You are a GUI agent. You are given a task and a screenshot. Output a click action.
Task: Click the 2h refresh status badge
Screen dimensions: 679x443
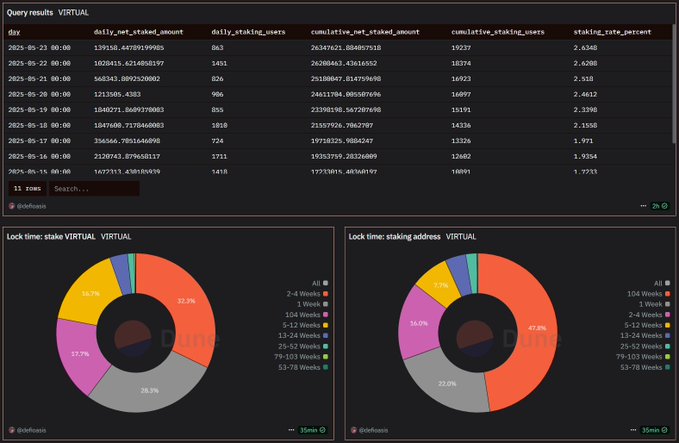657,205
